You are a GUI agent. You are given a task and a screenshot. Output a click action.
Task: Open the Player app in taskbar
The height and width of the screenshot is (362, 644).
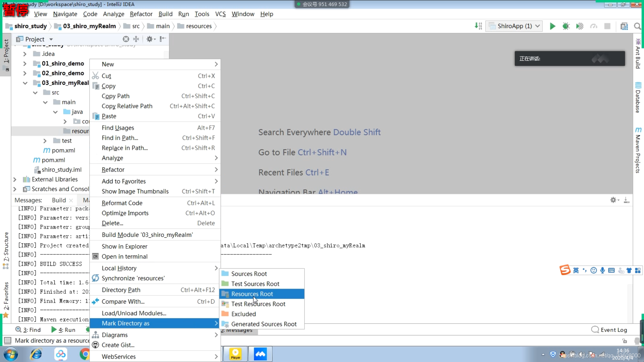click(235, 354)
